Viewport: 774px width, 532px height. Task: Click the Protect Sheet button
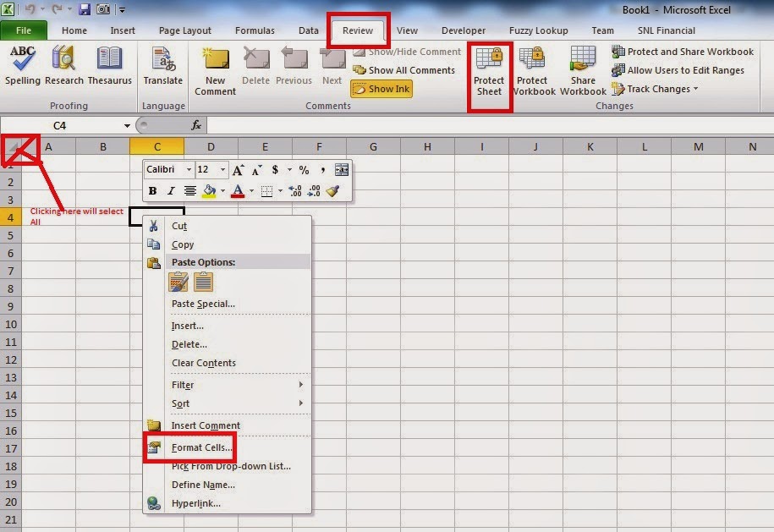click(489, 71)
